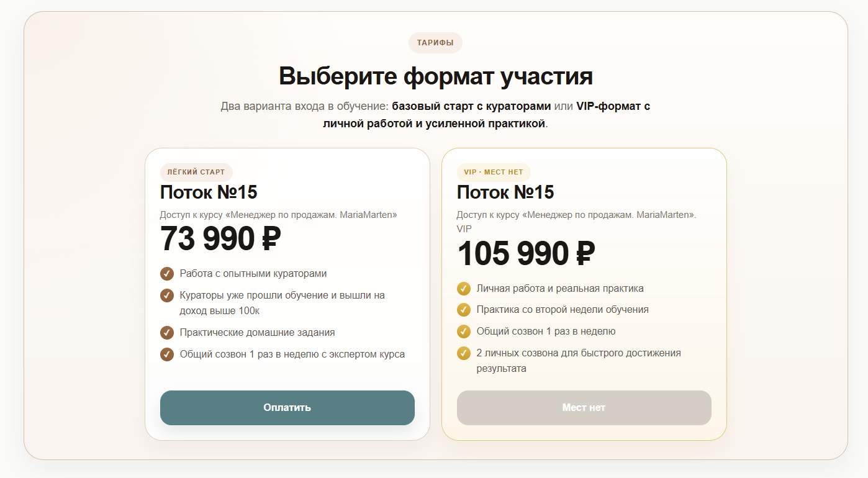Screen dimensions: 868x478
Task: Click the checkmark icon next to "Практические домашние задания"
Action: [x=167, y=333]
